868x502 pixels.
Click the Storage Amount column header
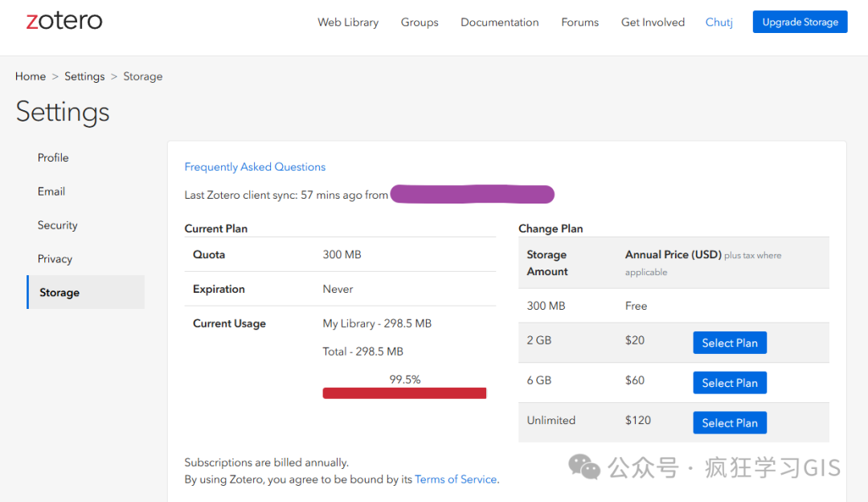547,263
